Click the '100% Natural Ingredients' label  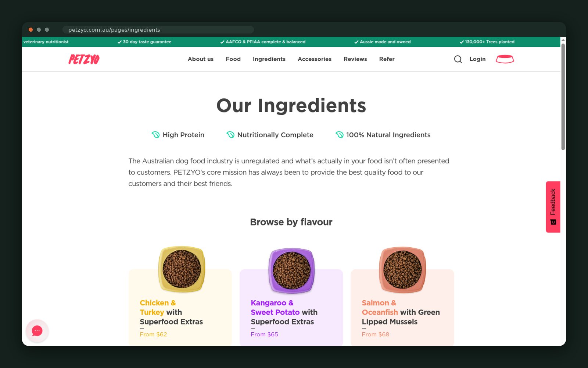[x=388, y=135]
